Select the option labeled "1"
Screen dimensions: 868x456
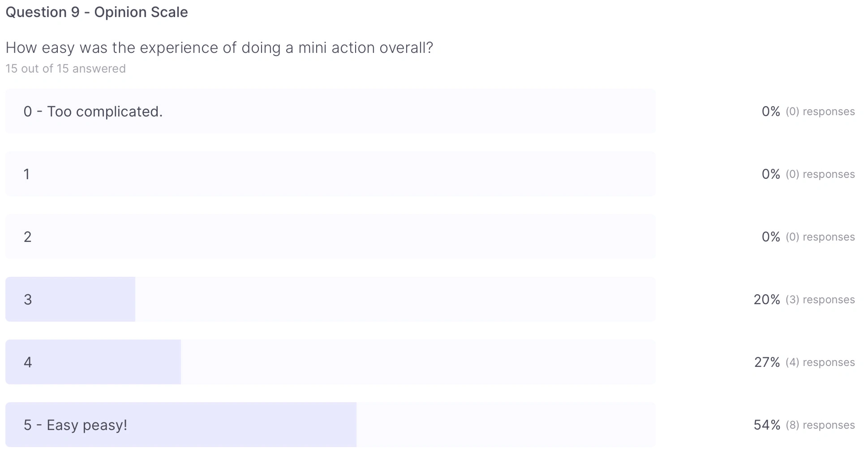[27, 174]
